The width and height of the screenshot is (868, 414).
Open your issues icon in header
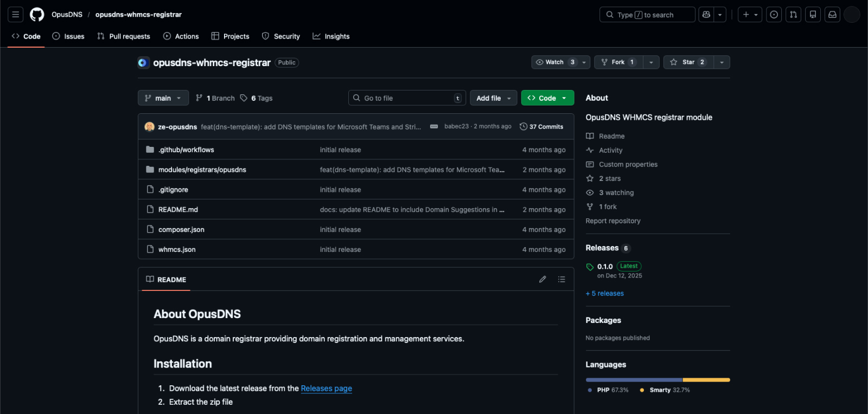coord(774,15)
